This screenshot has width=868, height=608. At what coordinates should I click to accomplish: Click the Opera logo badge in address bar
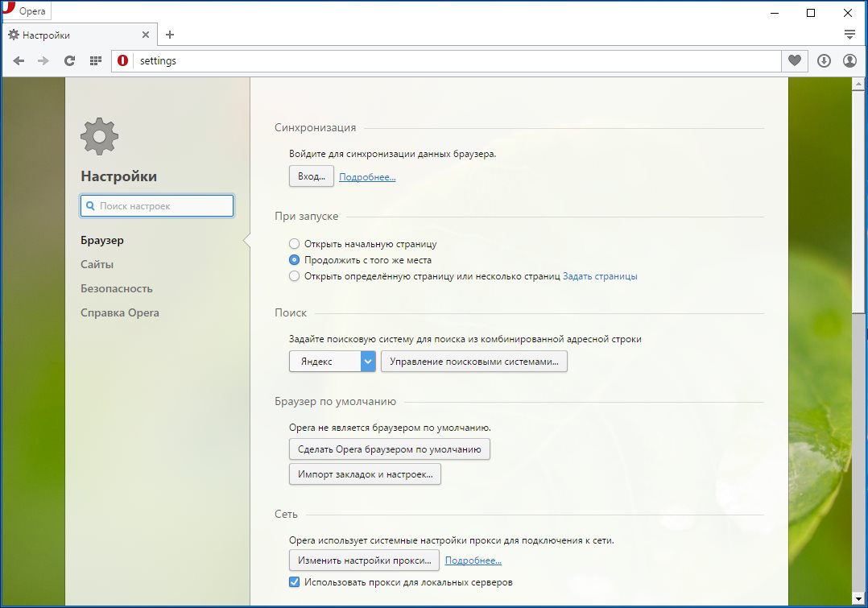(123, 61)
